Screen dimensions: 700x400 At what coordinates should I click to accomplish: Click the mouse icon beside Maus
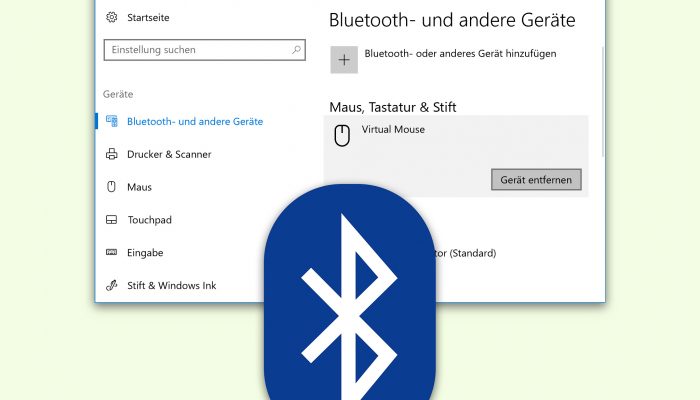coord(112,187)
